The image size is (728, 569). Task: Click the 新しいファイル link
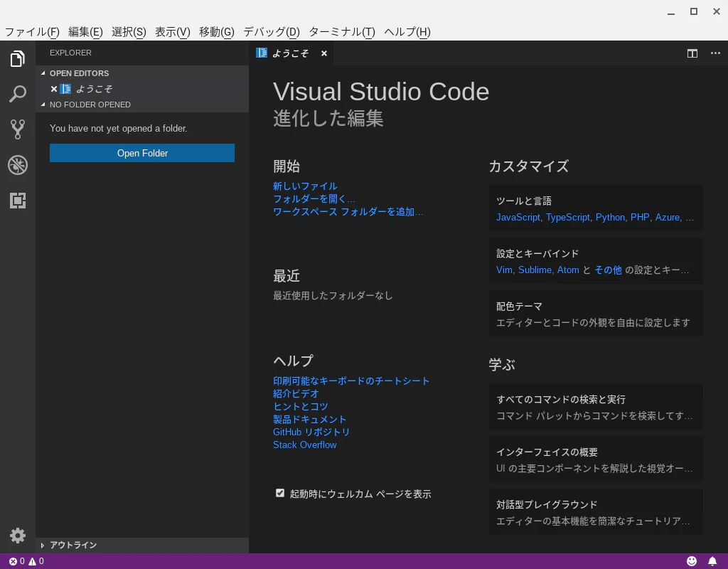coord(305,186)
